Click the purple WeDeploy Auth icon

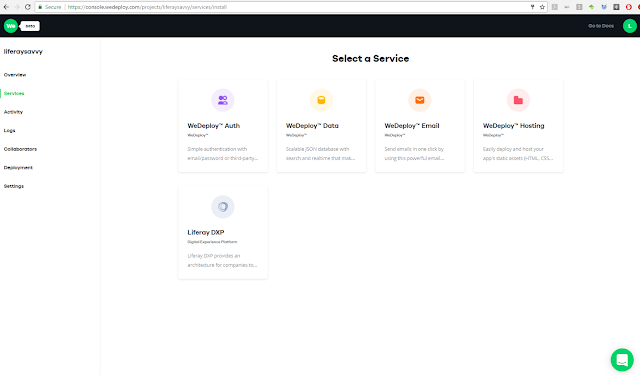[x=223, y=100]
